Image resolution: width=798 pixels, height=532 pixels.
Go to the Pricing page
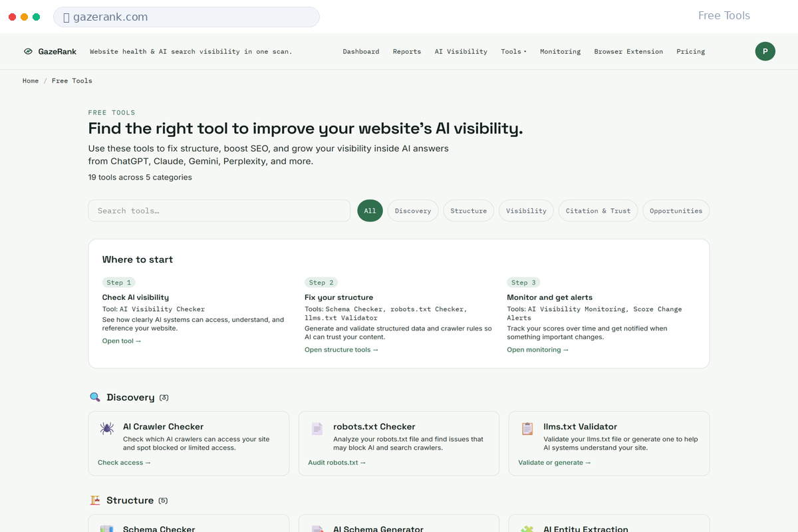pos(691,51)
